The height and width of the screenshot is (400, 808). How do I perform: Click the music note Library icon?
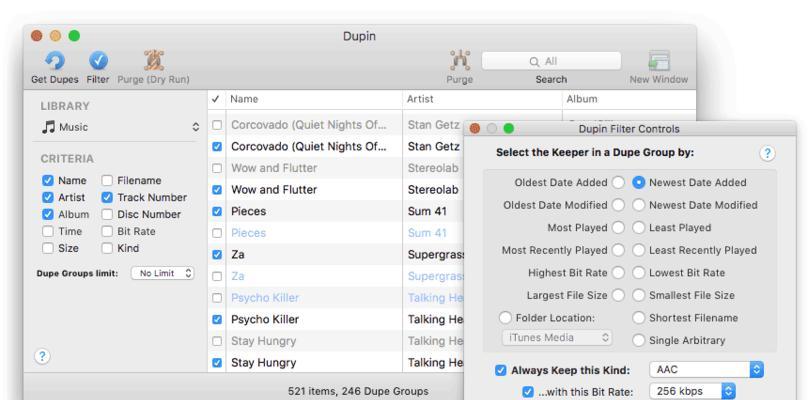(x=48, y=127)
